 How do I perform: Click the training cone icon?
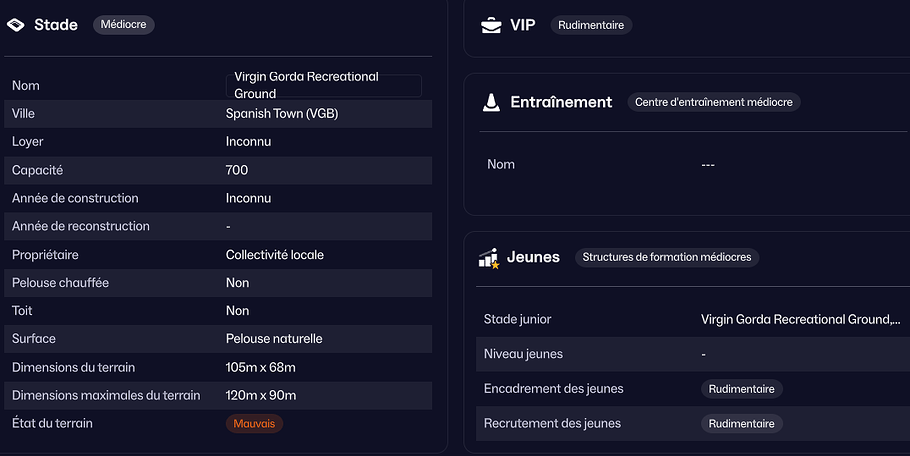pyautogui.click(x=491, y=102)
